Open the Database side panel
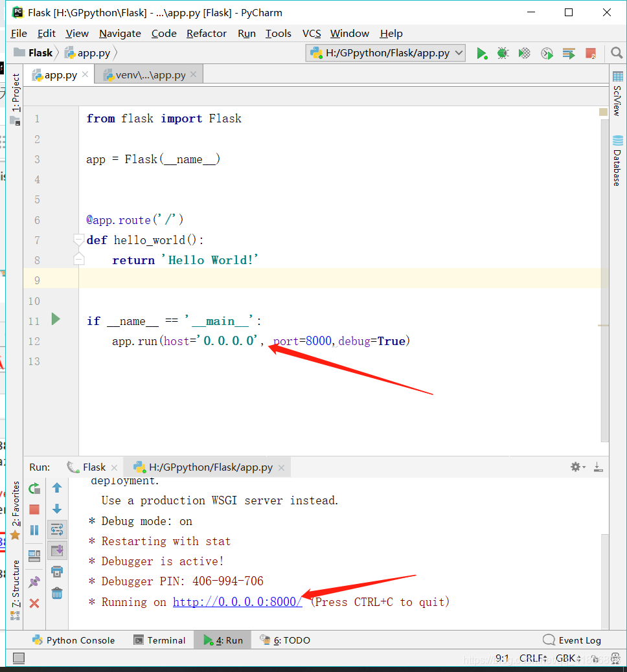Screen dimensions: 627x672 617,161
